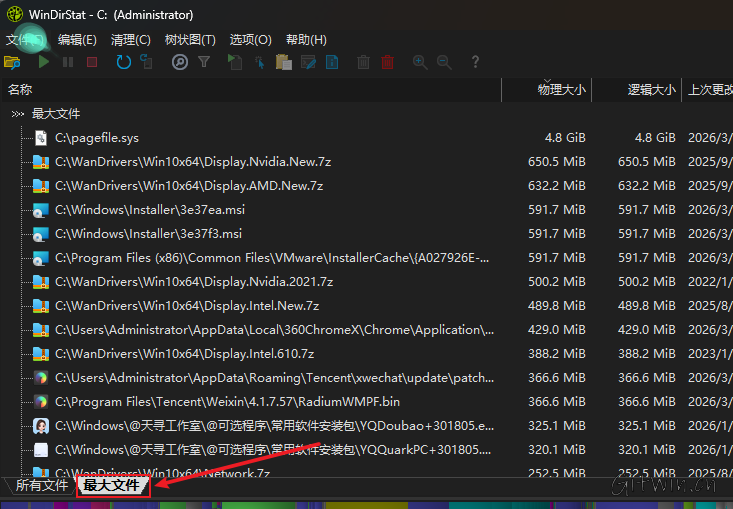Toggle the filter funnel icon
733x509 pixels.
[x=204, y=62]
